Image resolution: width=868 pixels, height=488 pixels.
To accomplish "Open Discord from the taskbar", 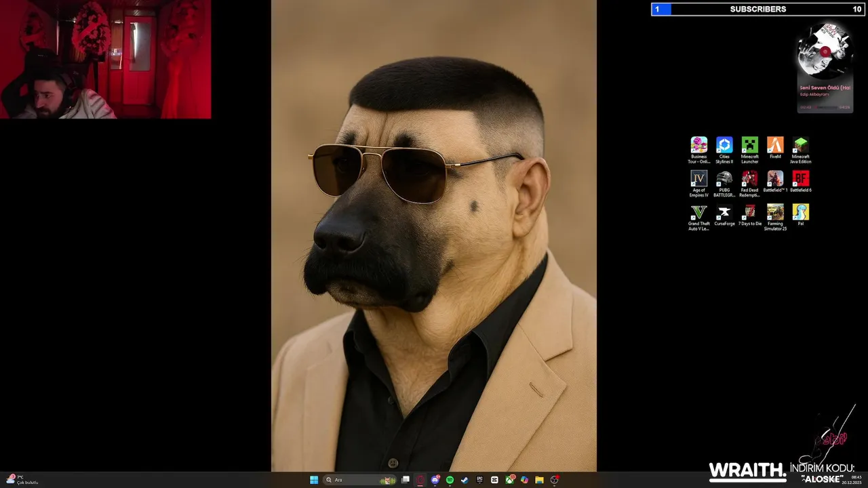I will 435,480.
